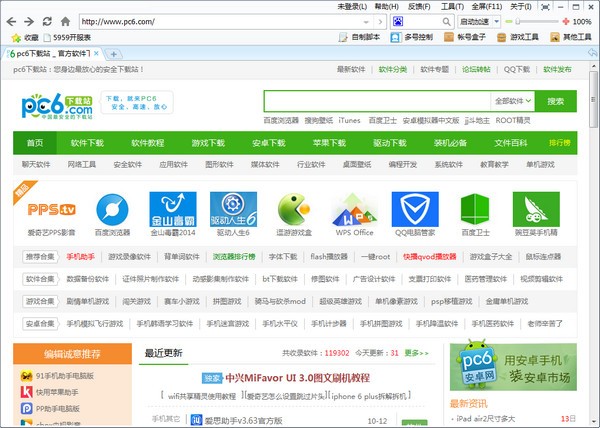Click the green minus zoom-out icon

509,21
